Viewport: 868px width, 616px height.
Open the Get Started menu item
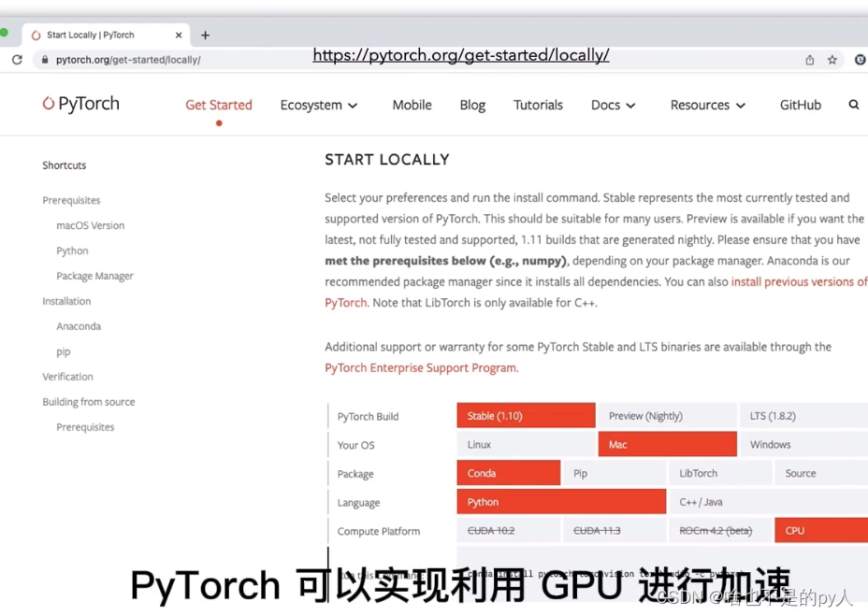219,105
